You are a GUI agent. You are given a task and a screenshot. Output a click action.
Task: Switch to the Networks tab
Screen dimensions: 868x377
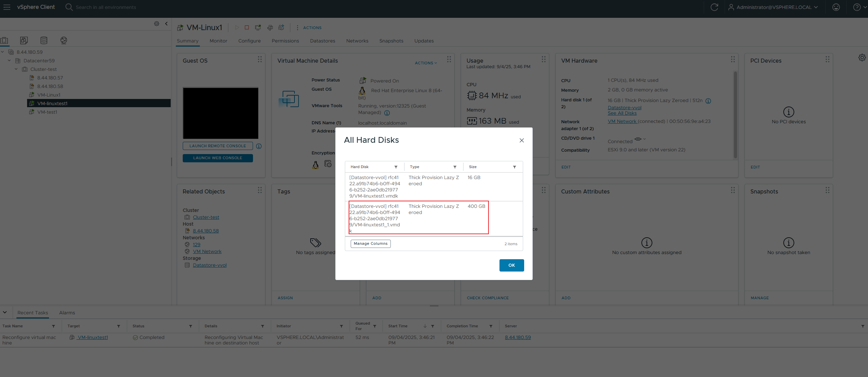point(357,41)
